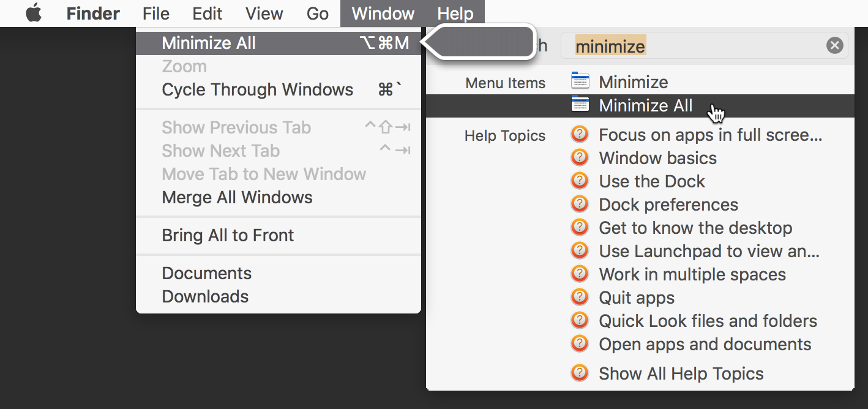Click the Use the Dock help icon
This screenshot has height=409, width=868.
click(579, 181)
